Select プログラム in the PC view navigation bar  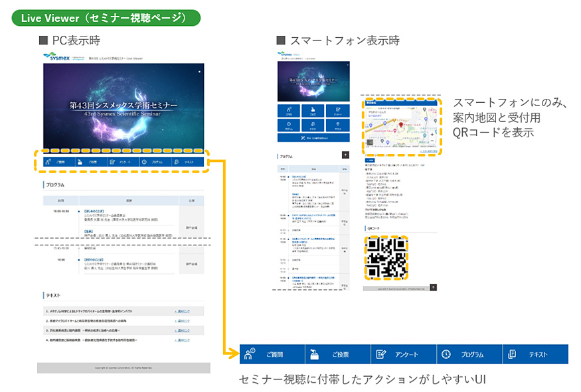coord(156,162)
